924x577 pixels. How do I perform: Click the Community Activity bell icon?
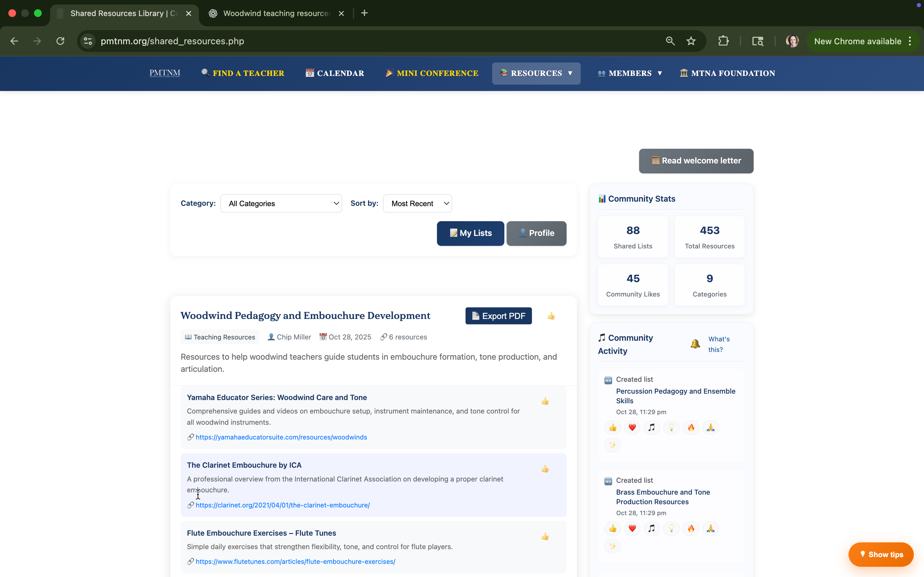point(695,344)
